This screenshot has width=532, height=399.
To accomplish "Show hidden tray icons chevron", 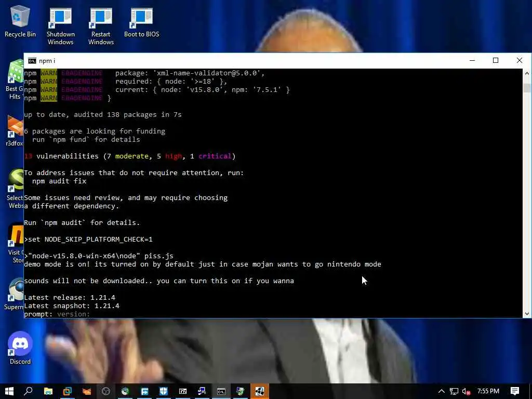I will pyautogui.click(x=442, y=392).
